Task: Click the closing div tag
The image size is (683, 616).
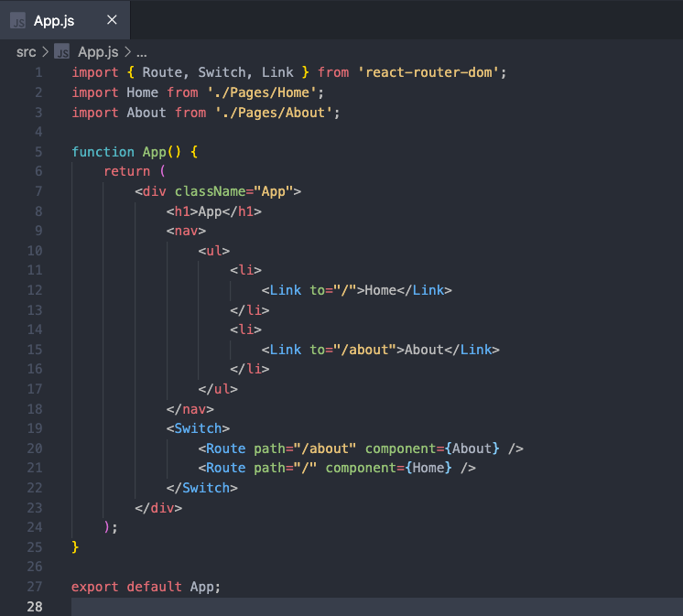Action: pyautogui.click(x=158, y=508)
